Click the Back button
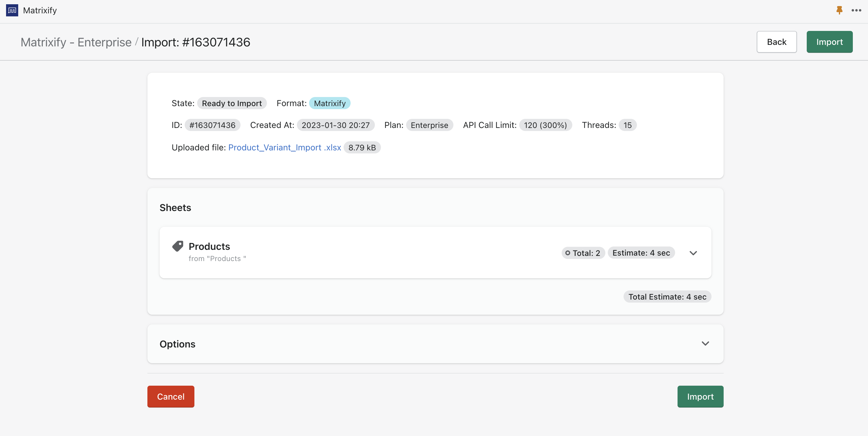This screenshot has width=868, height=436. pos(776,42)
